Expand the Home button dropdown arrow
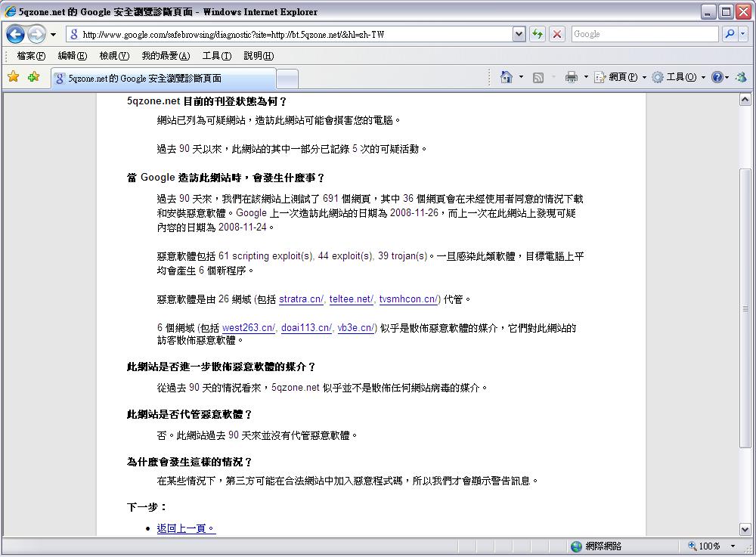This screenshot has height=557, width=756. tap(521, 77)
